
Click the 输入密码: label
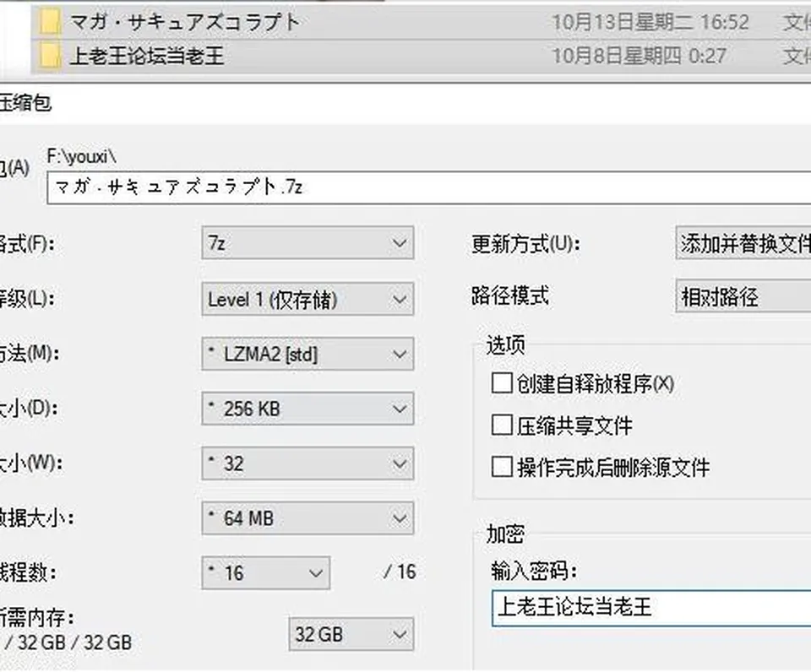pos(534,572)
